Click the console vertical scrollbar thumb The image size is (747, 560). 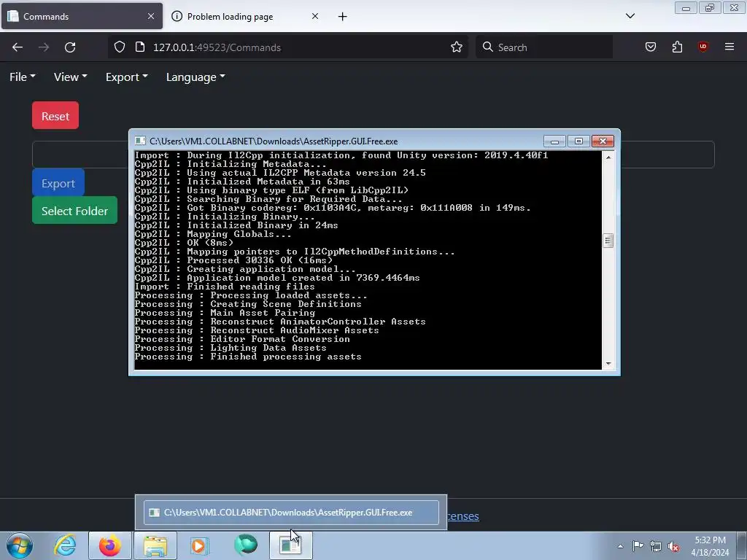[608, 241]
